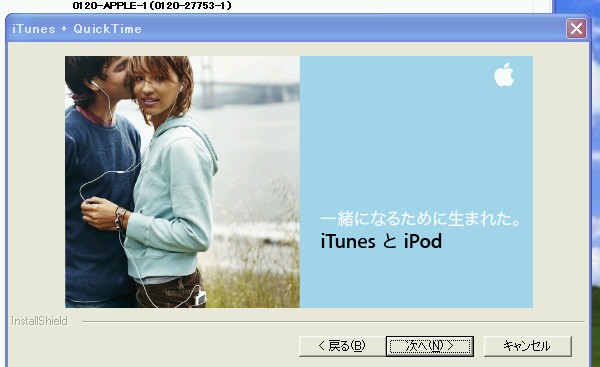Cancel the installer with キャンセル
Screen dimensions: 600x367
(x=528, y=346)
